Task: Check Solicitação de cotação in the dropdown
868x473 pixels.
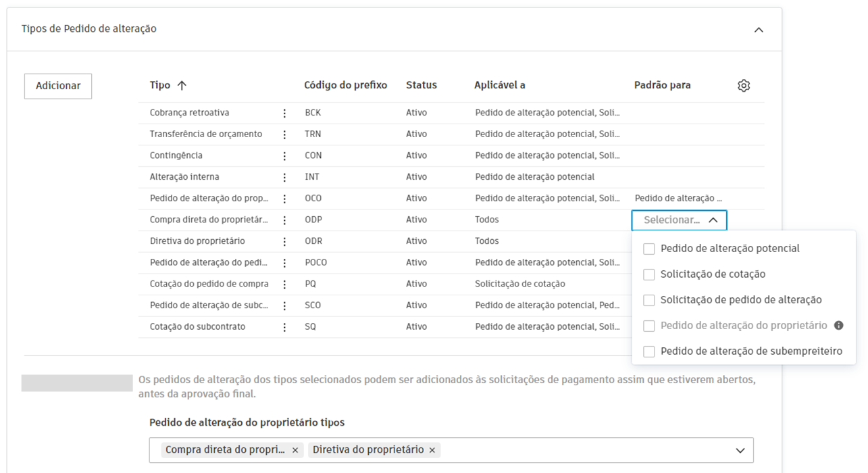Action: 649,274
